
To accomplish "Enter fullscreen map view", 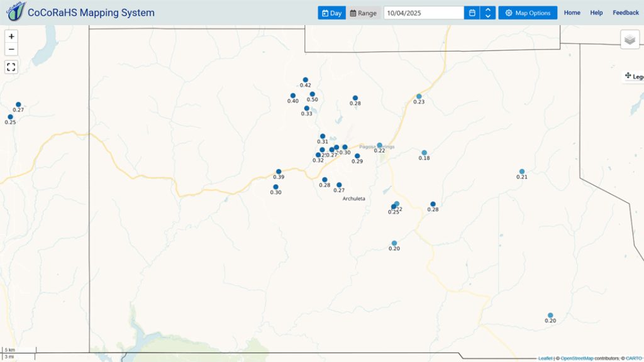I will point(11,67).
